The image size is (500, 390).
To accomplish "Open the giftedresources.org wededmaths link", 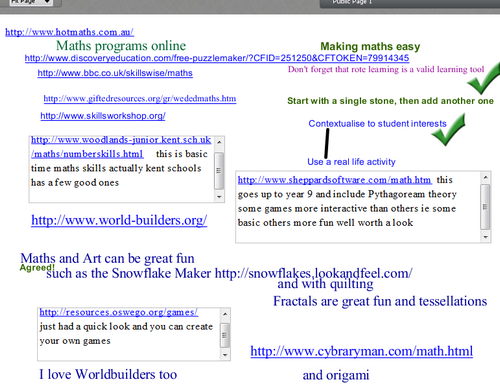I will [x=140, y=99].
